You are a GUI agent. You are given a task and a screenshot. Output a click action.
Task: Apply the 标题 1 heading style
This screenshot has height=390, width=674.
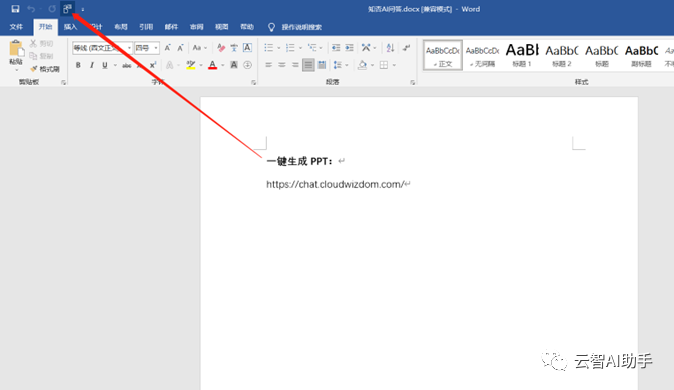522,55
